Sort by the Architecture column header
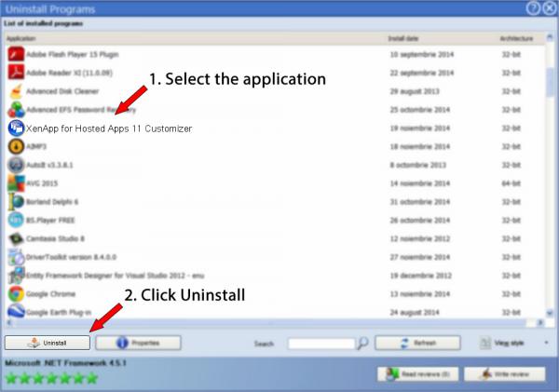Viewport: 559px width, 392px height. coord(516,38)
